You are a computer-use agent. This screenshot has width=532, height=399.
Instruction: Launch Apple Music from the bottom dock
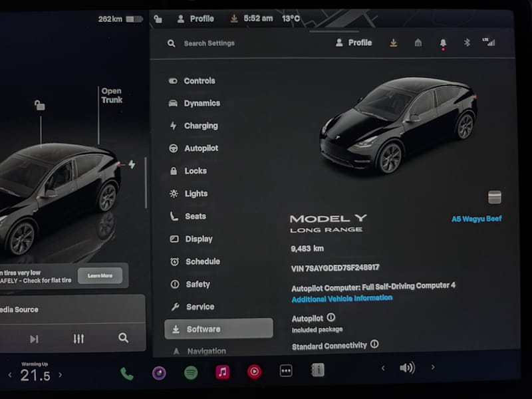[223, 372]
